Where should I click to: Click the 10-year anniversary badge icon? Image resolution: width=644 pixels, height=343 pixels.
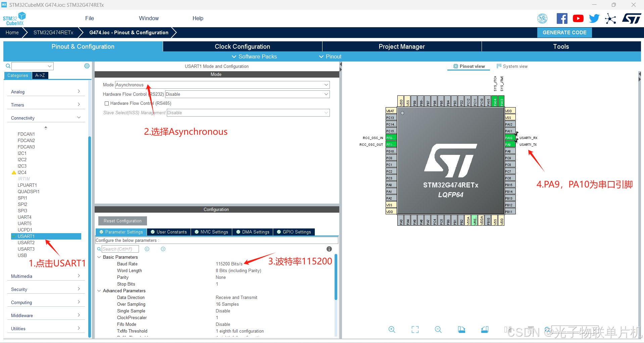542,18
